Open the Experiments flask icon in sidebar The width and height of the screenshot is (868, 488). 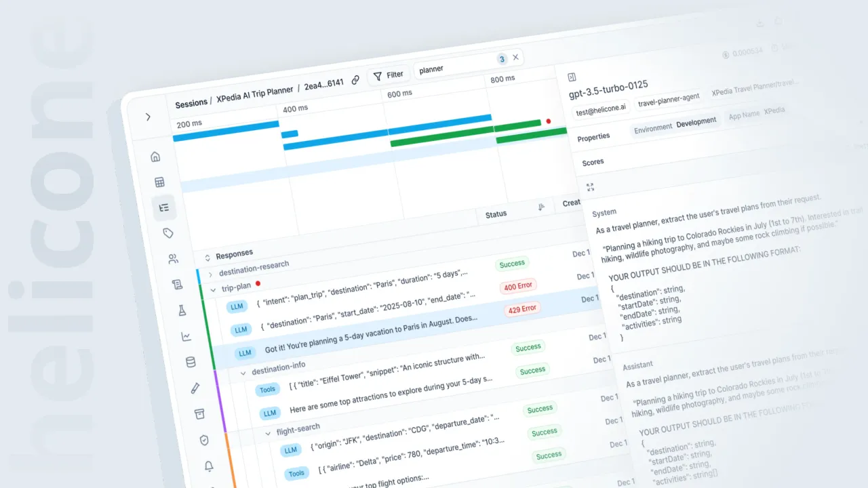[x=182, y=310]
